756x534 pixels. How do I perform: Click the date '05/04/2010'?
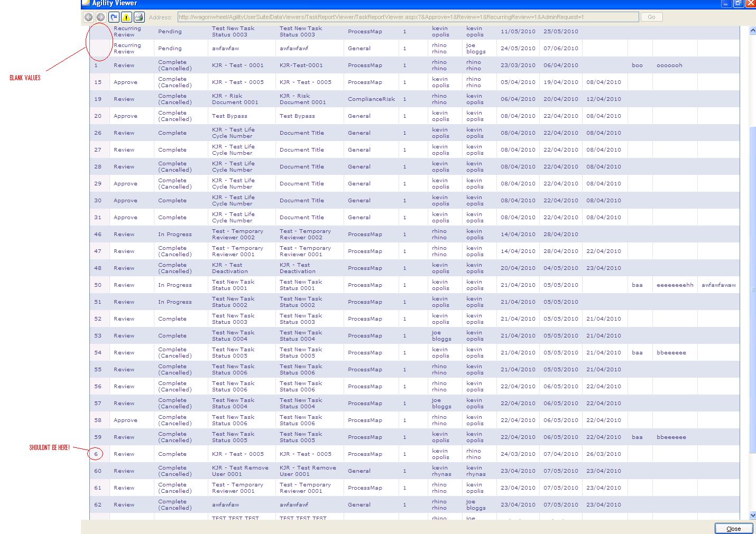click(x=518, y=82)
